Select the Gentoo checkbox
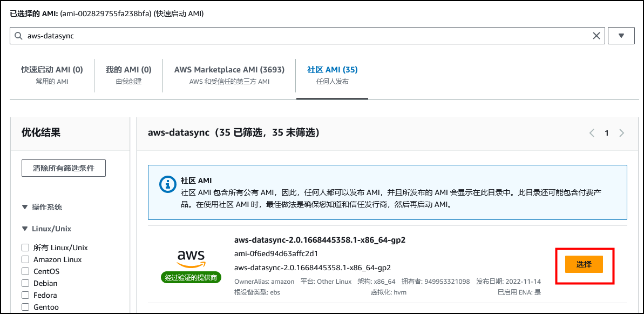 click(25, 308)
